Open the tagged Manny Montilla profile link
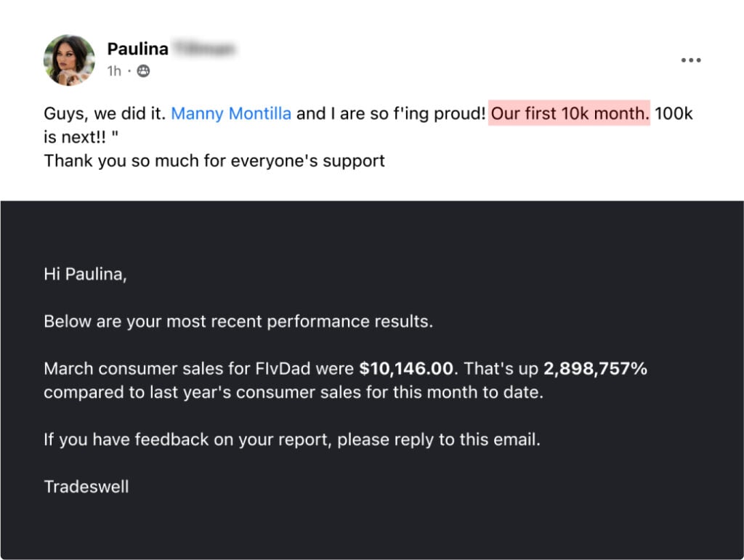 coord(231,114)
